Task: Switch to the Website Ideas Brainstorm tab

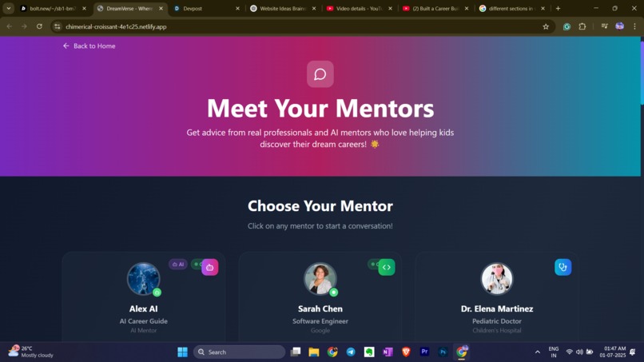Action: click(x=284, y=8)
